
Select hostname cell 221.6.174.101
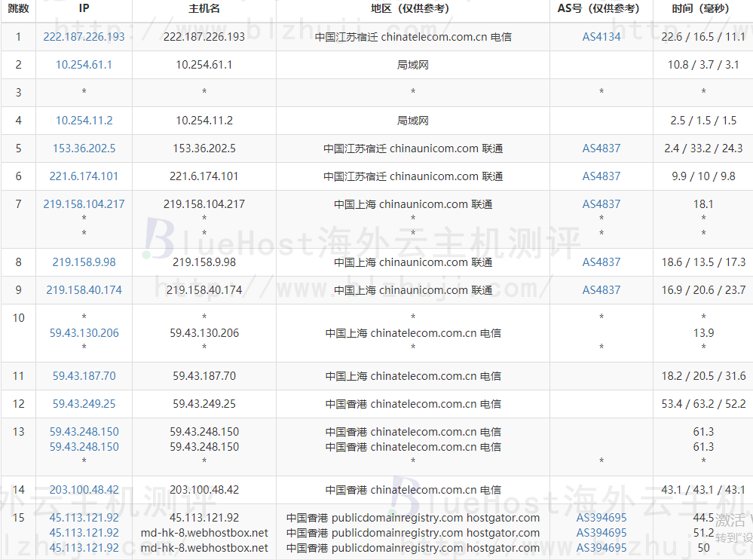[204, 176]
